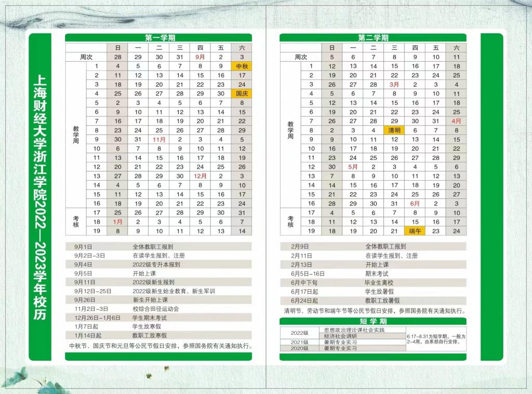532x394 pixels.
Task: Select the "2020级" short-term label
Action: [299, 348]
